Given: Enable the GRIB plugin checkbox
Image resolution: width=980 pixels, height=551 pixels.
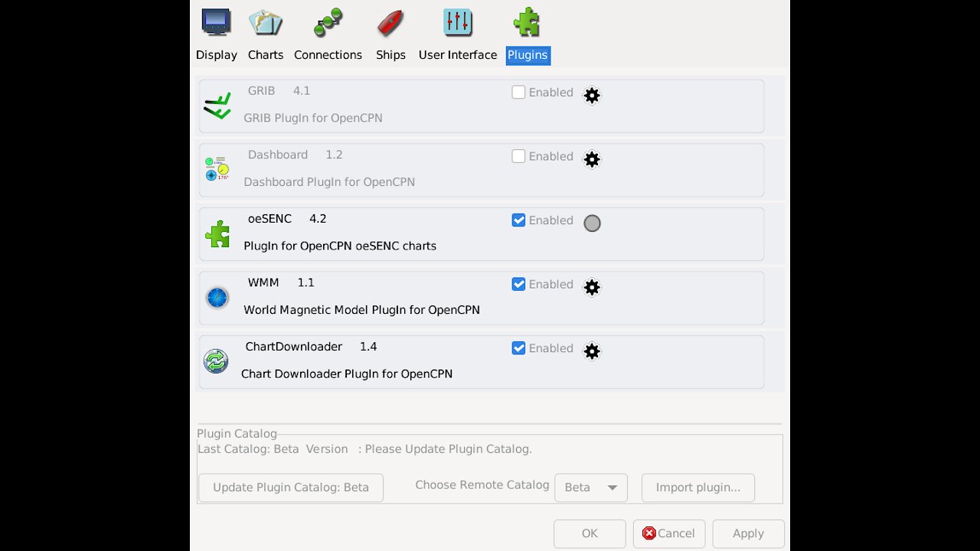Looking at the screenshot, I should (518, 92).
